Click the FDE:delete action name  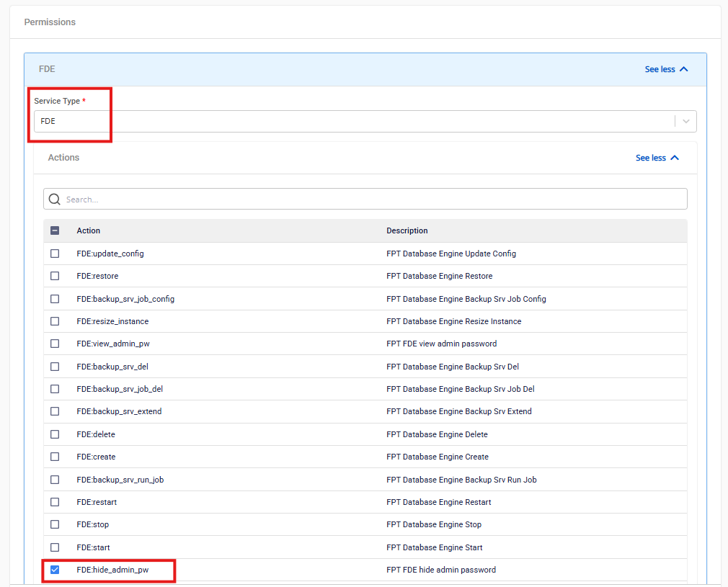coord(96,434)
